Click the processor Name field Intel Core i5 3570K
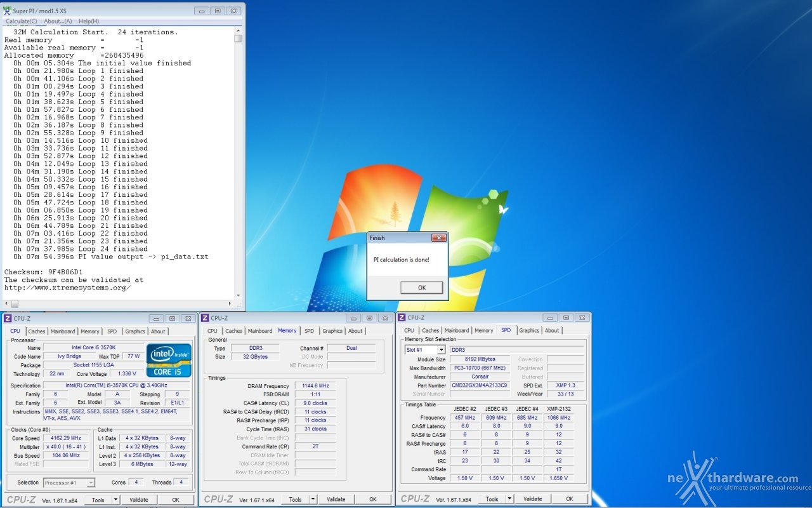 click(93, 348)
